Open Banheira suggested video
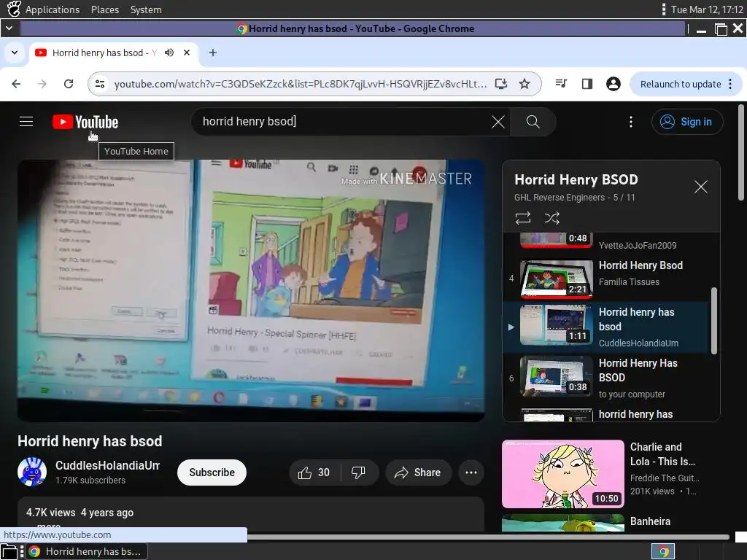747x560 pixels. click(x=650, y=521)
